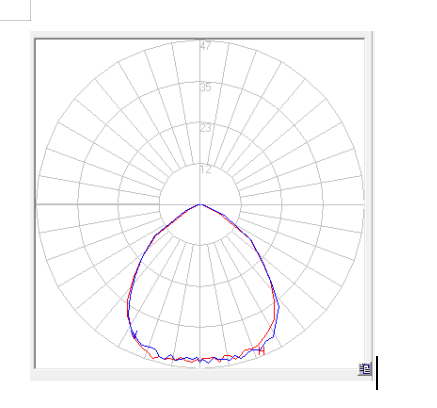Viewport: 437px width, 408px height.
Task: Click the 35 ring label
Action: [205, 87]
